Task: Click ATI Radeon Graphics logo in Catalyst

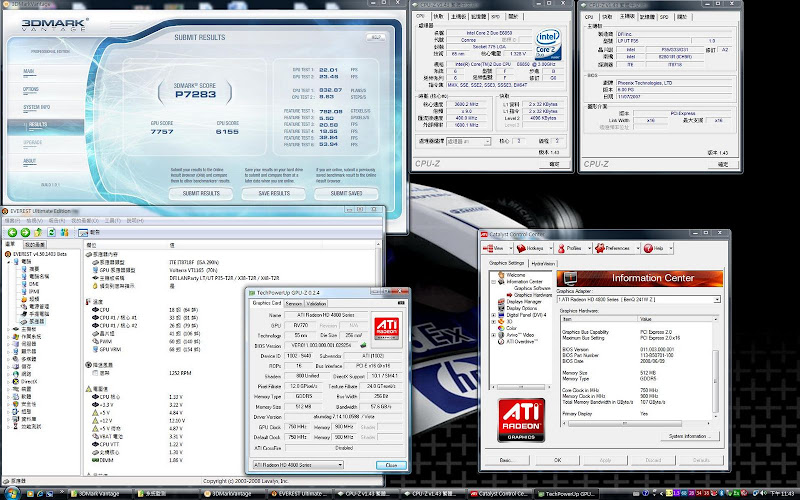Action: (521, 420)
